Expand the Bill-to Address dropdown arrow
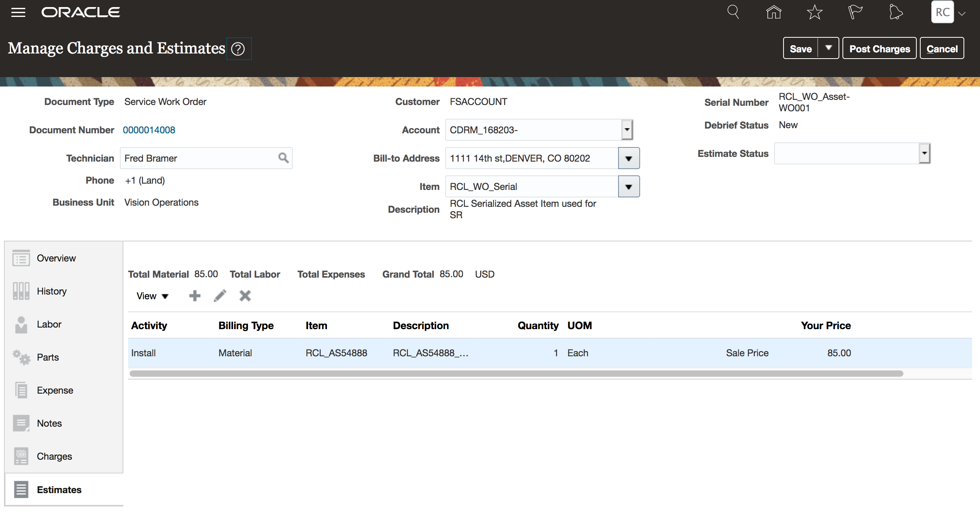The width and height of the screenshot is (980, 523). tap(629, 158)
